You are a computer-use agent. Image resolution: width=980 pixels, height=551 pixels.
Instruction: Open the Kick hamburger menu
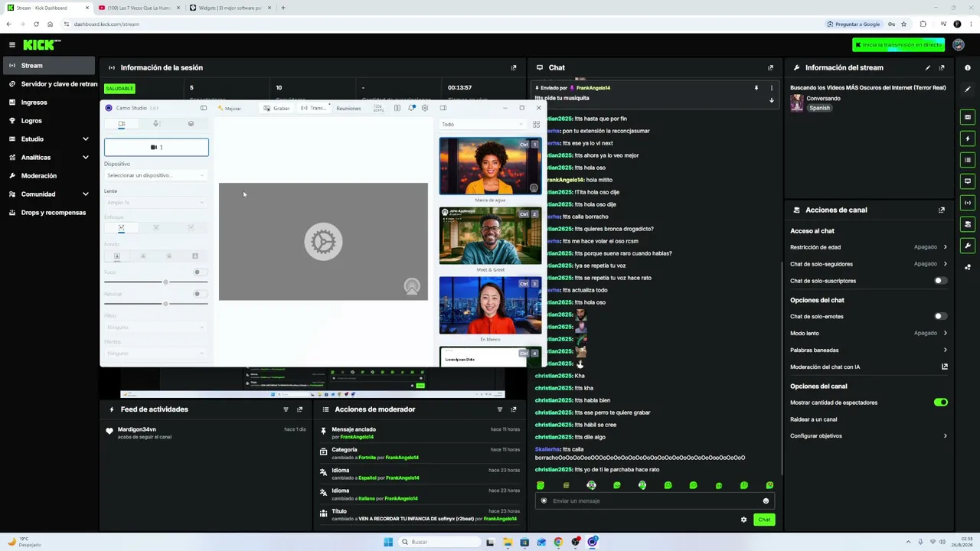coord(11,45)
